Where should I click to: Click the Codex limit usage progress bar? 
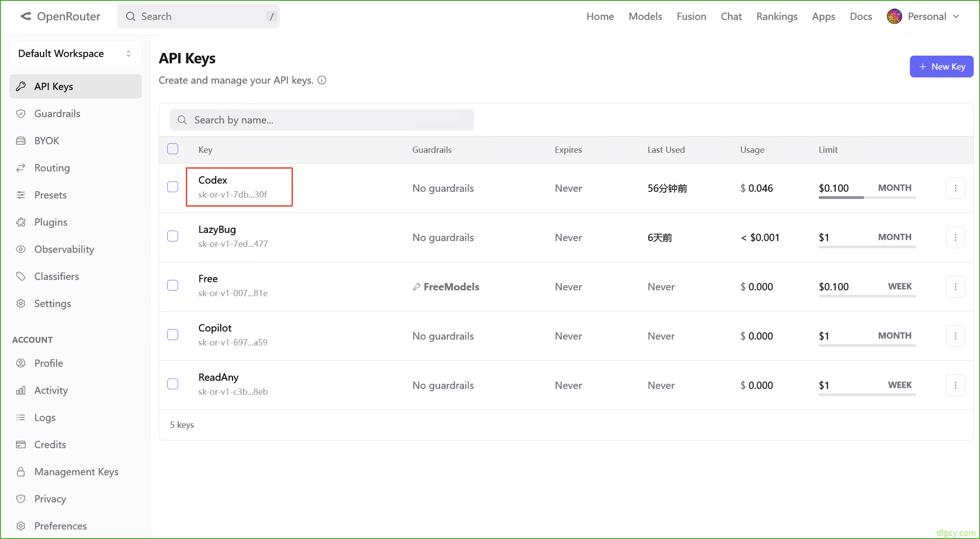tap(867, 198)
